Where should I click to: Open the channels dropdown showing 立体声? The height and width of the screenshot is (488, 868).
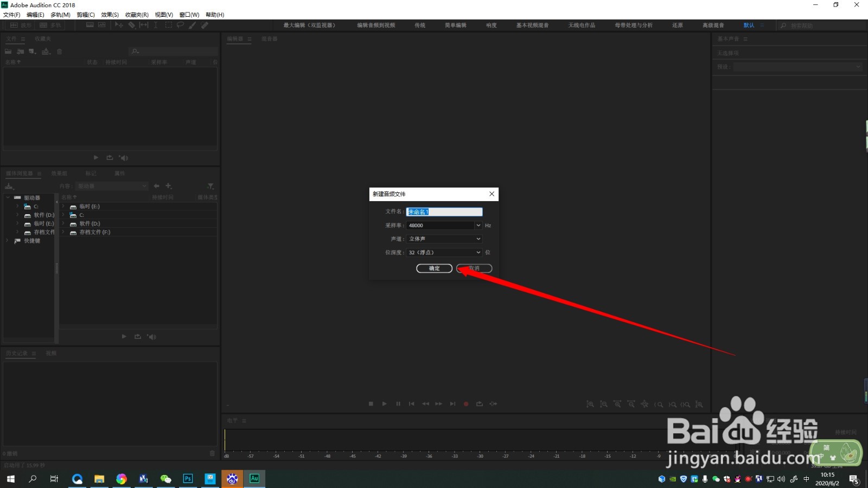click(444, 239)
